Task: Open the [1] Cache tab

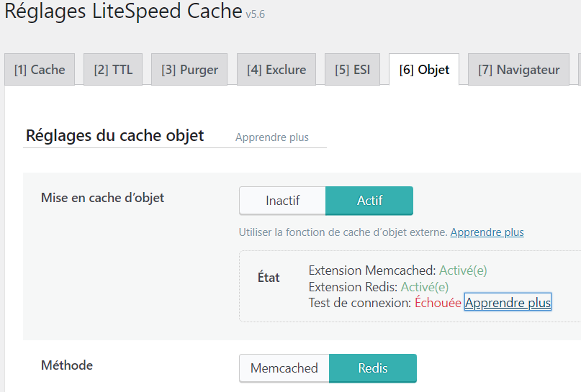Action: [x=40, y=70]
